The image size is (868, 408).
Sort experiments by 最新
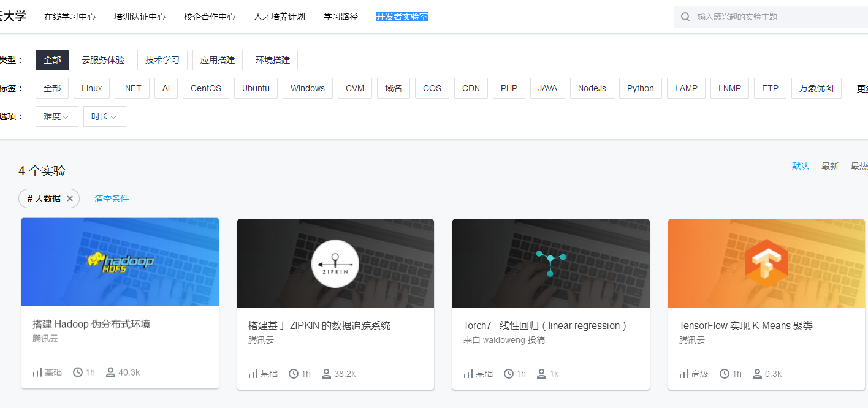830,166
